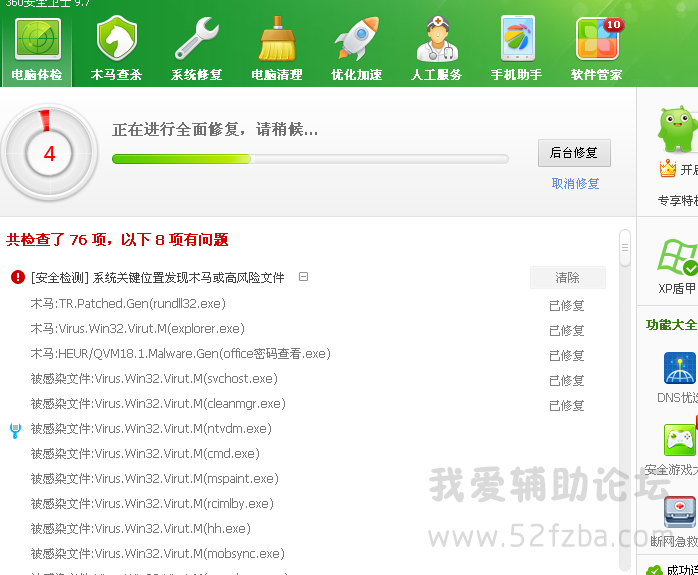
Task: Select the cleanmgr.exe infected file row
Action: [x=158, y=403]
